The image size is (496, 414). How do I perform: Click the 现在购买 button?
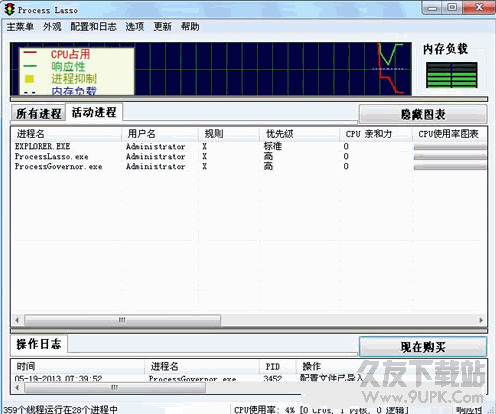(423, 347)
